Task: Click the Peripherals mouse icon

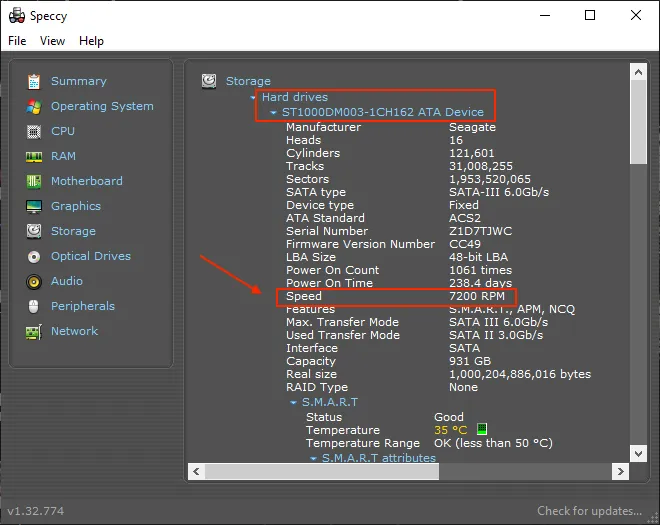Action: tap(34, 306)
